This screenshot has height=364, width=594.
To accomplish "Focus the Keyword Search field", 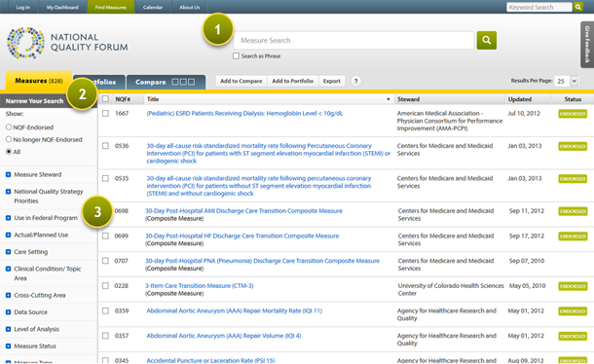I will (x=539, y=7).
